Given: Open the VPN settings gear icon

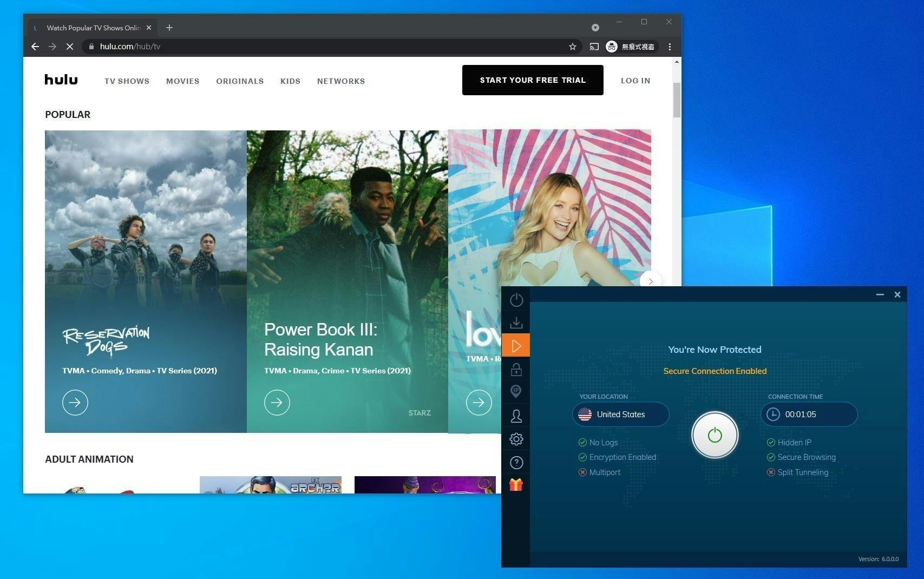Looking at the screenshot, I should [516, 439].
